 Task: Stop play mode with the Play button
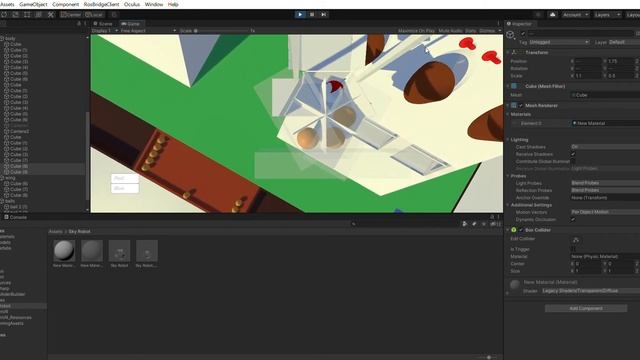300,14
